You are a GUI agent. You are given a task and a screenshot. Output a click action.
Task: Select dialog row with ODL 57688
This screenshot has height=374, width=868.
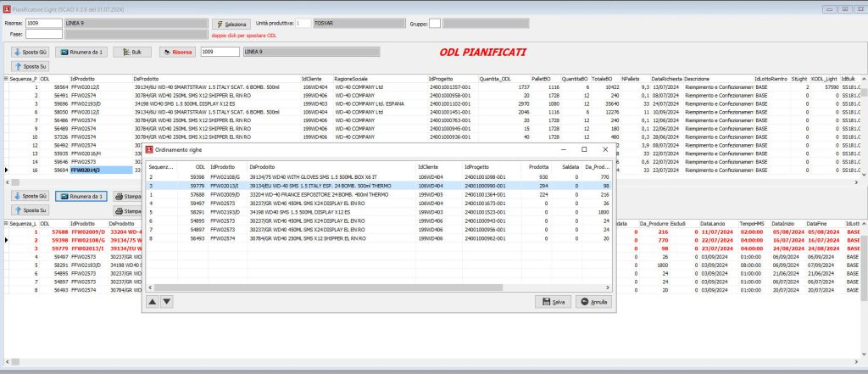click(x=379, y=194)
